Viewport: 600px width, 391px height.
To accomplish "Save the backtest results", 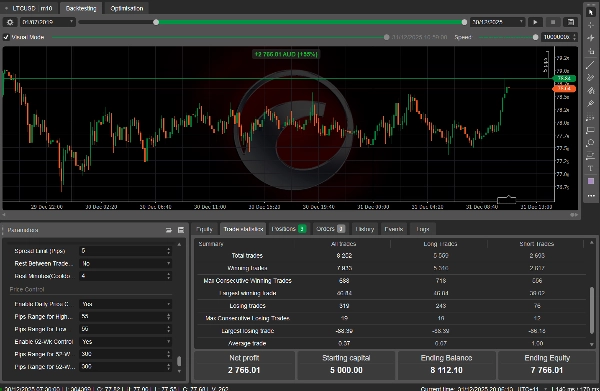I will (571, 22).
